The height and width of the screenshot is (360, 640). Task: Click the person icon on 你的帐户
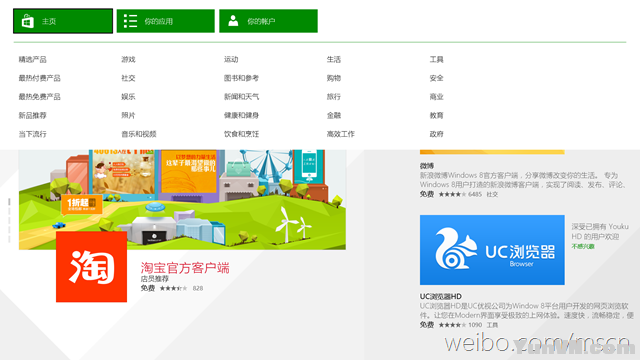click(x=233, y=21)
